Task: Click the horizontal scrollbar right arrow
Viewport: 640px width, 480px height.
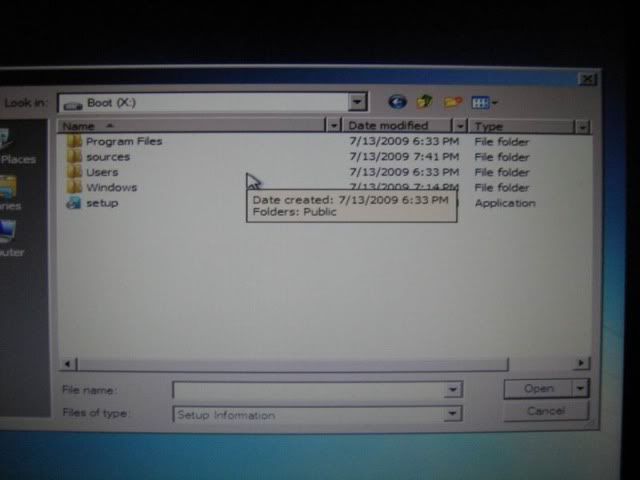Action: coord(582,365)
